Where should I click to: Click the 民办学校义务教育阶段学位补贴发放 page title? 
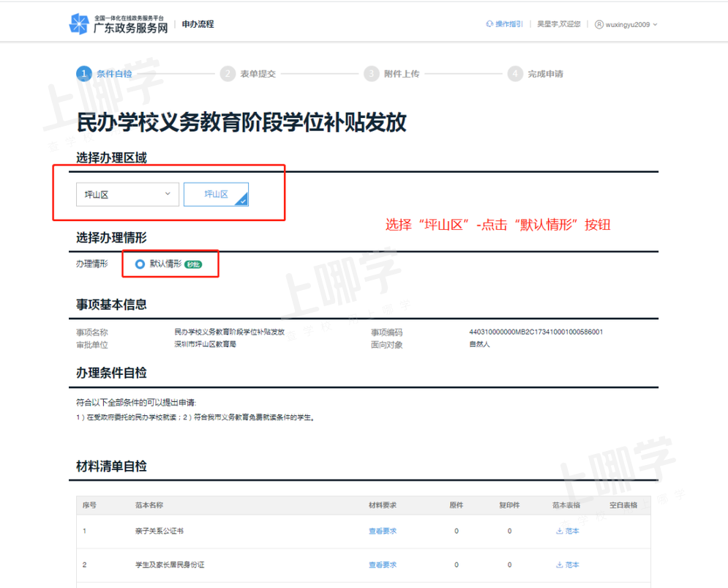pos(241,122)
